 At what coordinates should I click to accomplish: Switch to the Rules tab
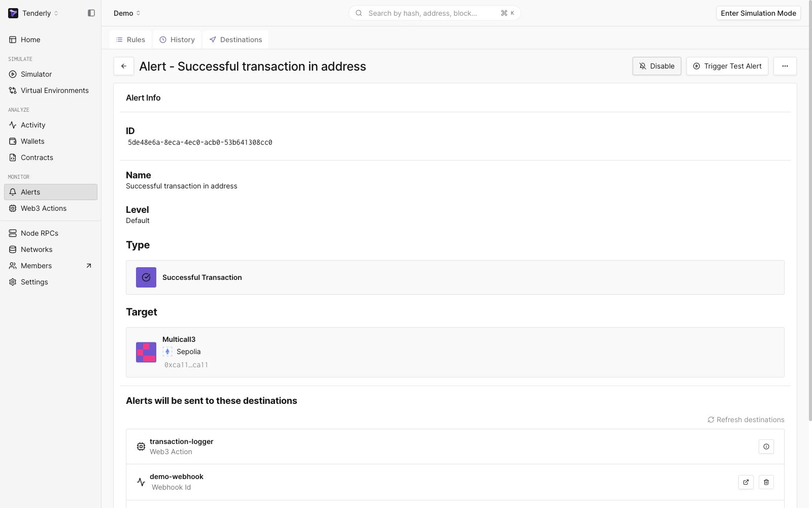click(x=130, y=40)
